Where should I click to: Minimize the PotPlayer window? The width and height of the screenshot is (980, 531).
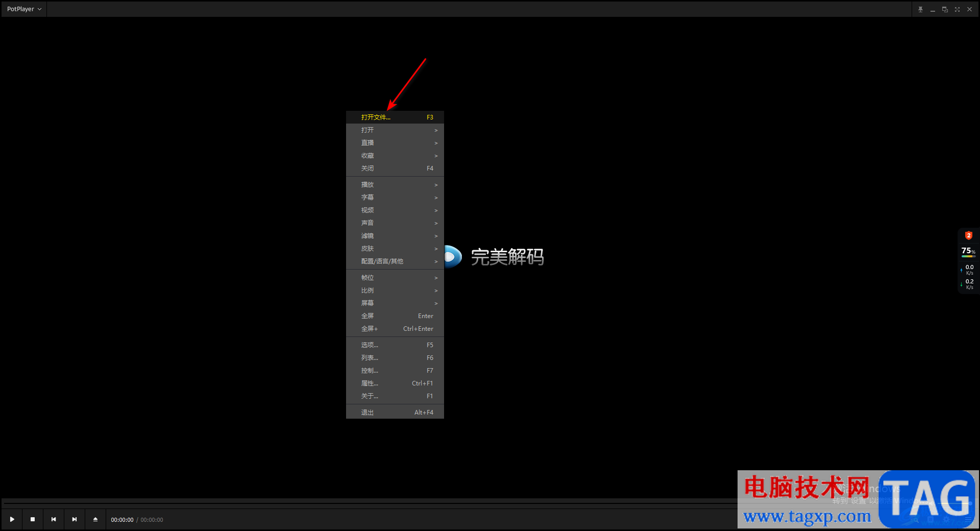[x=933, y=9]
